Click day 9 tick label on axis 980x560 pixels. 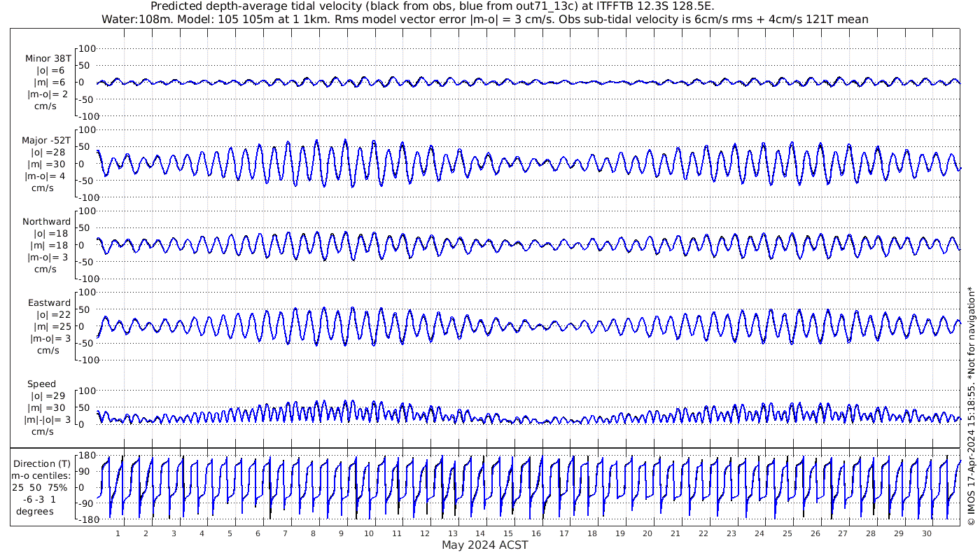(342, 533)
